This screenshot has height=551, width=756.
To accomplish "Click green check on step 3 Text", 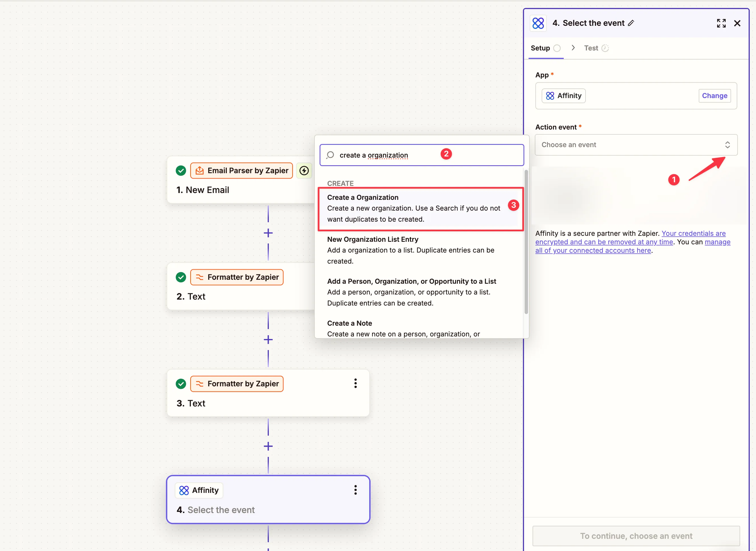I will pos(181,384).
